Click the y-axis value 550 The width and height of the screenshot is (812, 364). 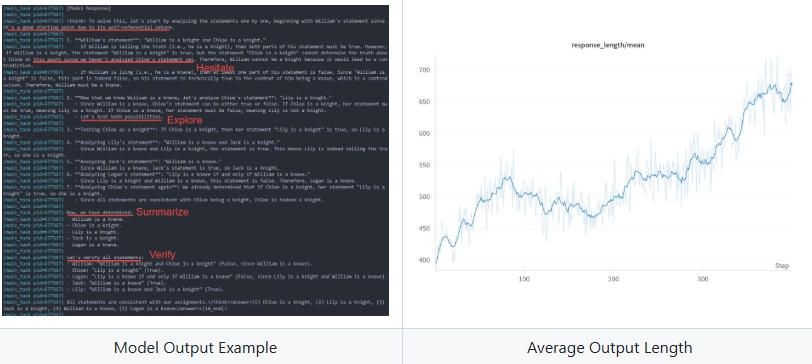tap(425, 165)
